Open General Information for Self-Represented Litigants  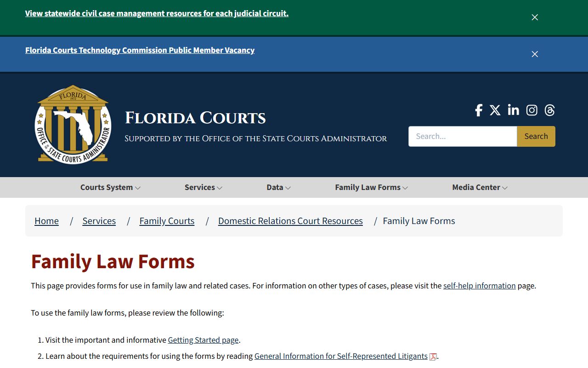341,356
